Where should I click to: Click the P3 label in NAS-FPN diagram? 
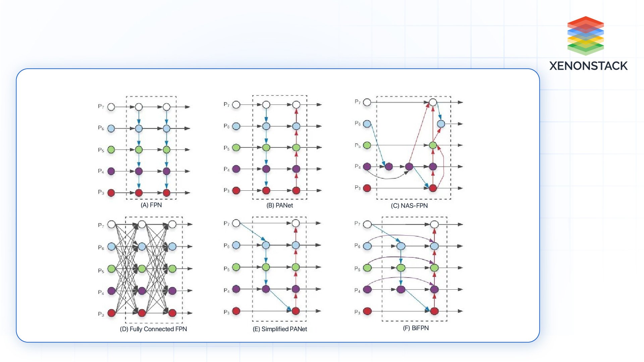coord(358,188)
